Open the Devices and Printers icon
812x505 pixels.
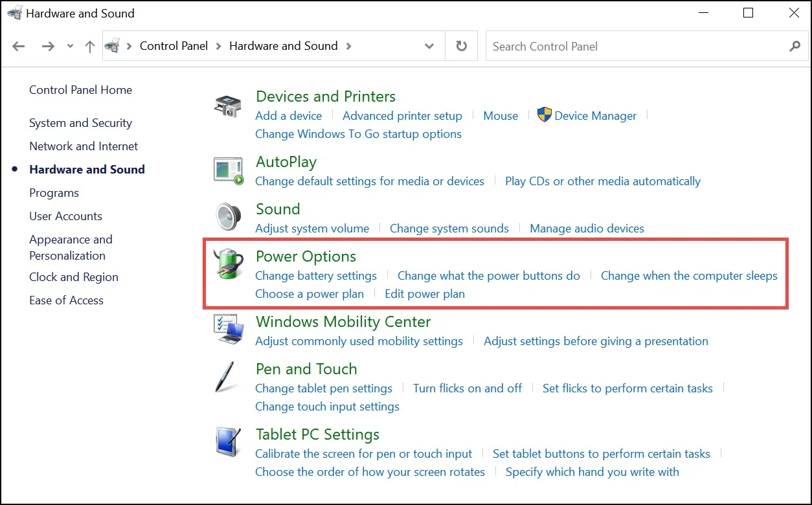pos(228,105)
